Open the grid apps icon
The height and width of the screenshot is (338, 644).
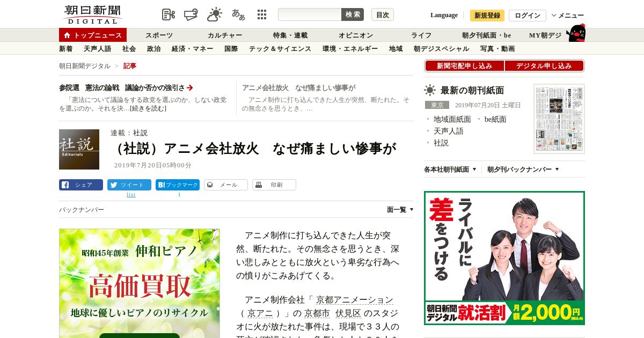(262, 14)
